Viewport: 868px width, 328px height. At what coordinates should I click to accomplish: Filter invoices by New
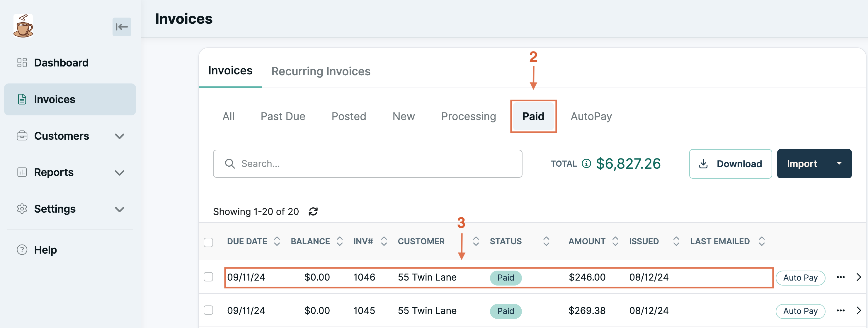click(404, 116)
